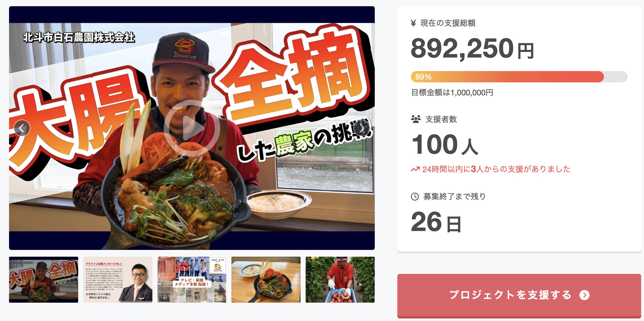644x321 pixels.
Task: Play the main project video
Action: coord(192,128)
